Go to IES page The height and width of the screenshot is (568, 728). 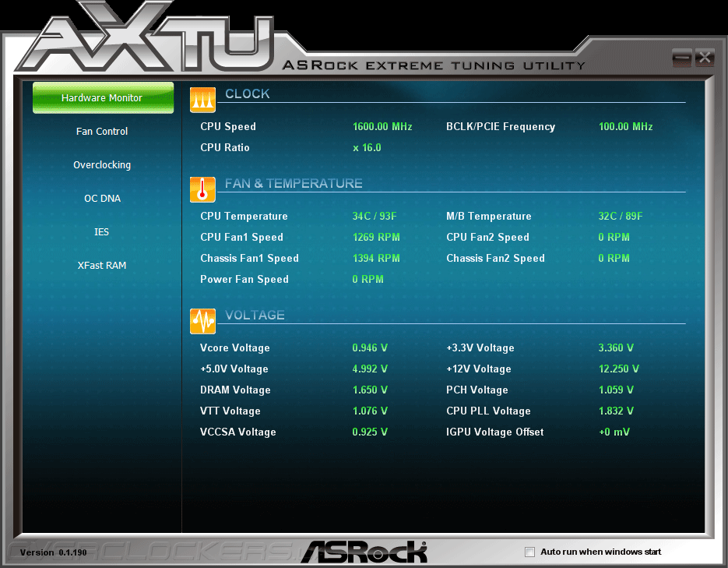[102, 231]
